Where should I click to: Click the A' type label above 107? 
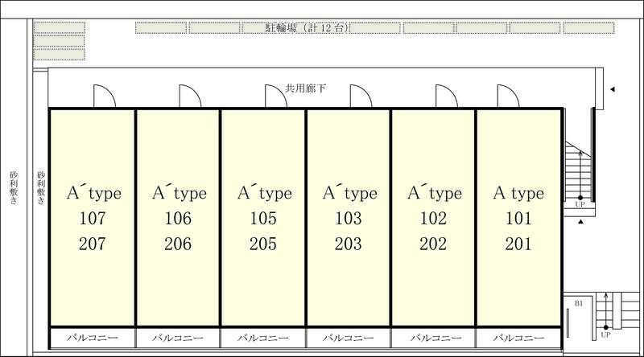pyautogui.click(x=94, y=193)
